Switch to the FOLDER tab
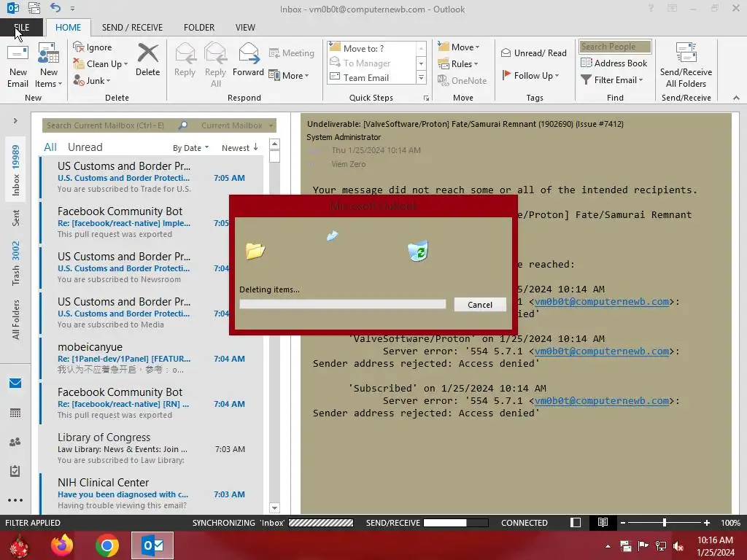The width and height of the screenshot is (747, 560). click(199, 27)
